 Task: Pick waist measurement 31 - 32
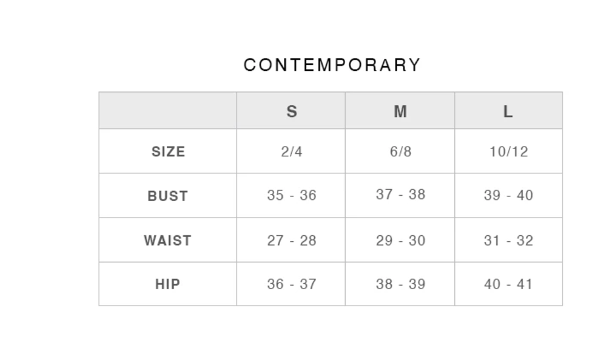click(x=509, y=240)
